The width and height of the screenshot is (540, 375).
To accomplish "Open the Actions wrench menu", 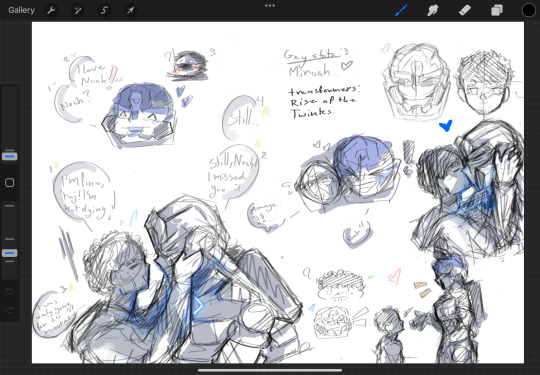I will tap(51, 10).
